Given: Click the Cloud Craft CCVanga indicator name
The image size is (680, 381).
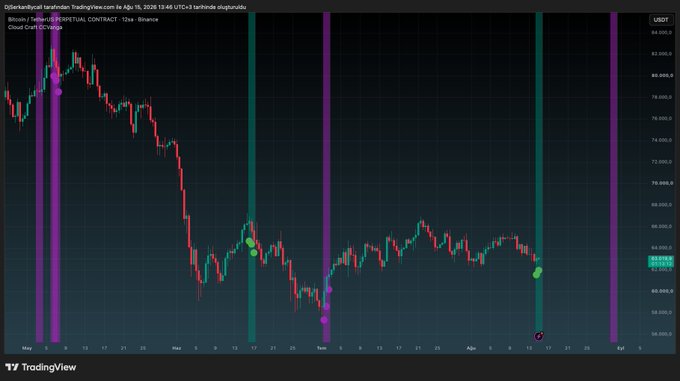Looking at the screenshot, I should 35,27.
